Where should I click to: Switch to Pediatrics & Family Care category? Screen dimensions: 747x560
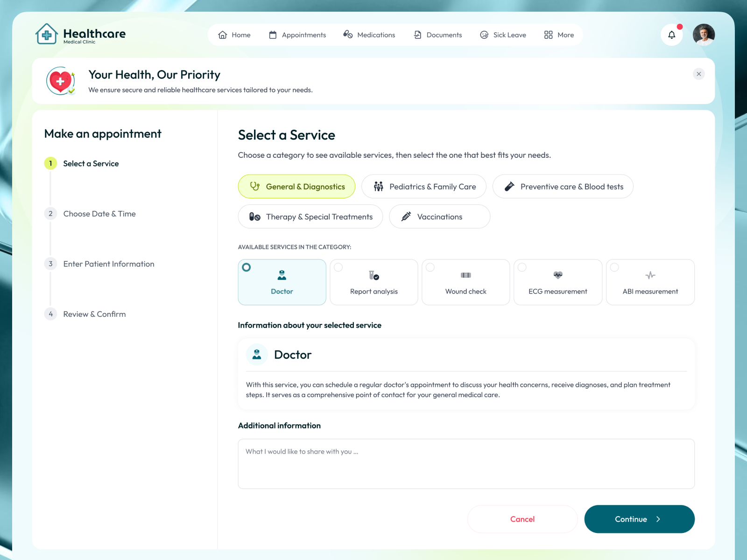point(424,187)
